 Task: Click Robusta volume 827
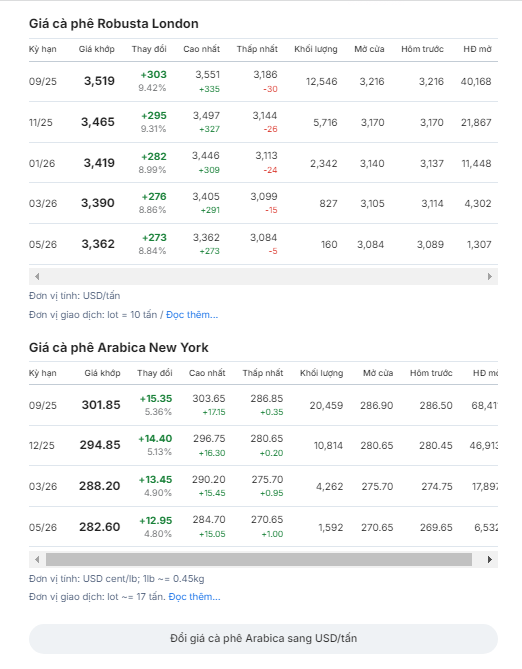pos(328,204)
